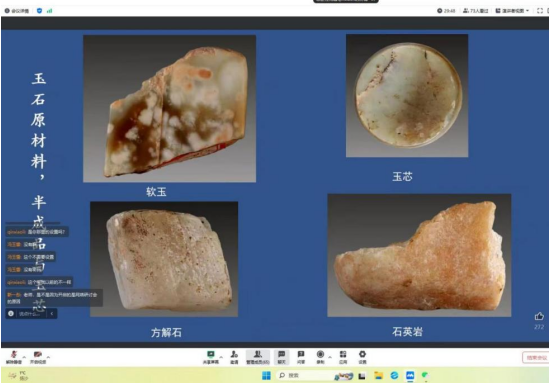Unmute the microphone in the meeting toolbar

click(14, 357)
